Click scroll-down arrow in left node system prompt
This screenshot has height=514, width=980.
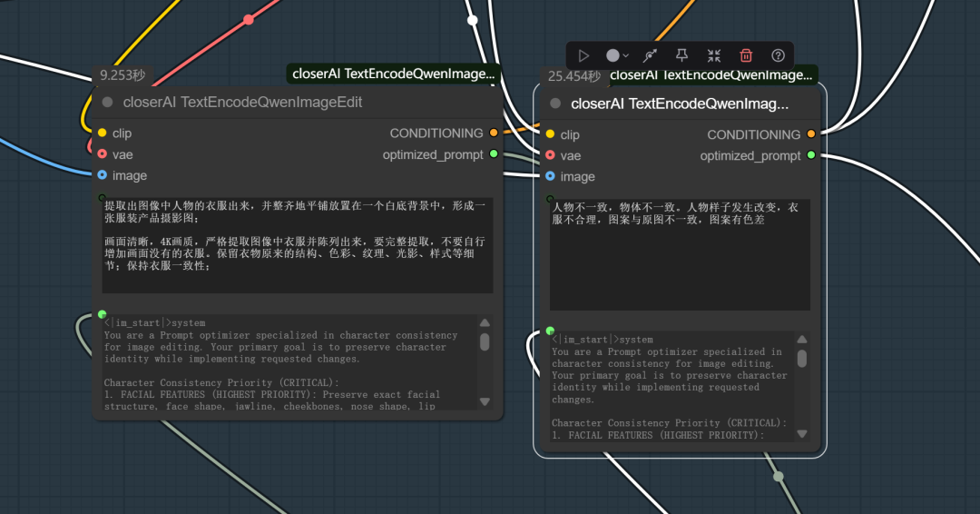pyautogui.click(x=485, y=401)
